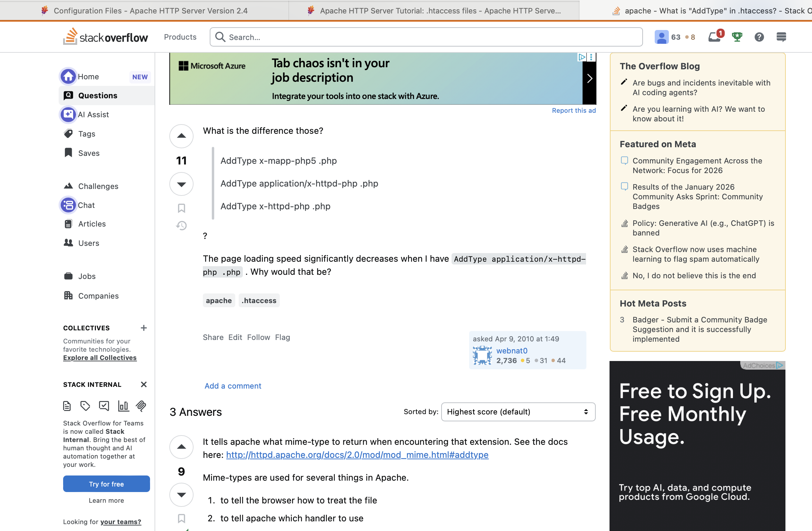Dismiss the Stack Internal panel
Image resolution: width=812 pixels, height=531 pixels.
click(x=144, y=384)
